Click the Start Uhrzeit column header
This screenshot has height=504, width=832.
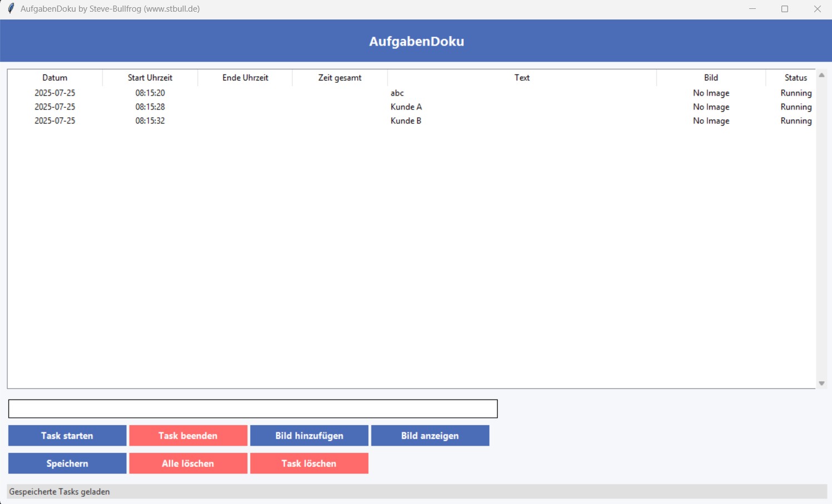tap(150, 78)
